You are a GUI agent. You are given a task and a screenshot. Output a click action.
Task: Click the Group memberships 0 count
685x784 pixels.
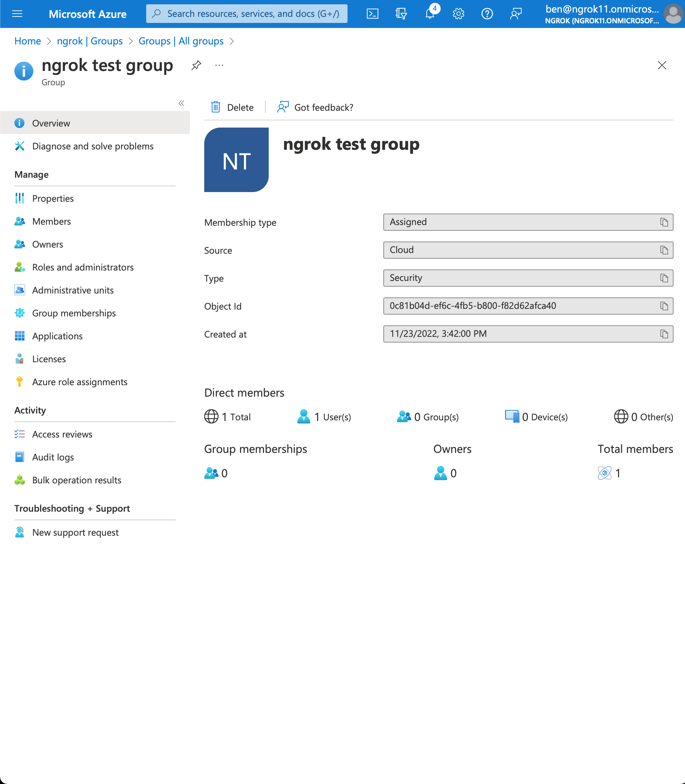[x=216, y=473]
